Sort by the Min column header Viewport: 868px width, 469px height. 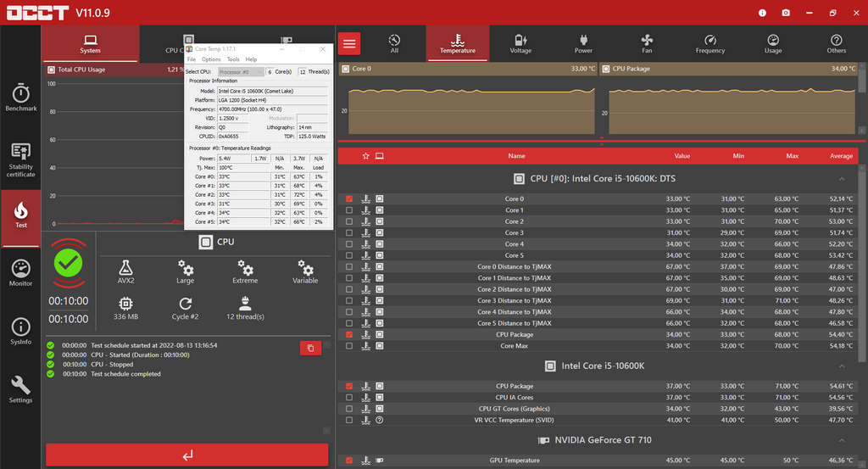pos(738,156)
